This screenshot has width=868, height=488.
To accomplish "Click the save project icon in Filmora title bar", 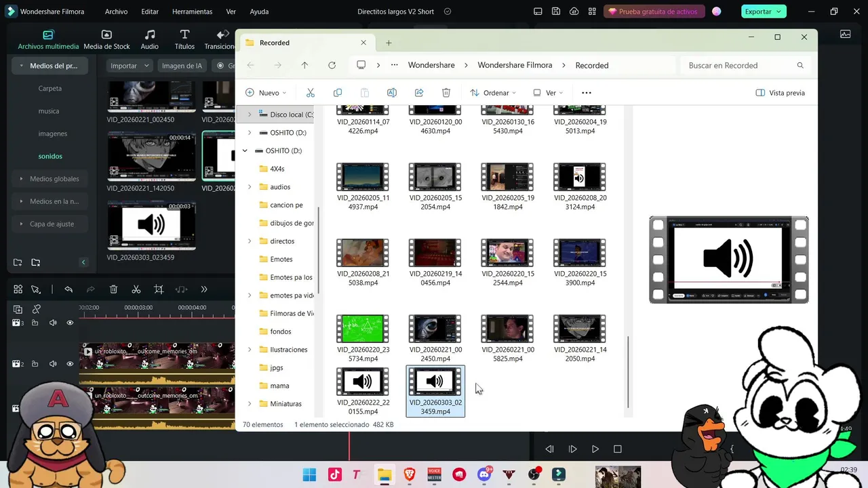I will (x=556, y=12).
